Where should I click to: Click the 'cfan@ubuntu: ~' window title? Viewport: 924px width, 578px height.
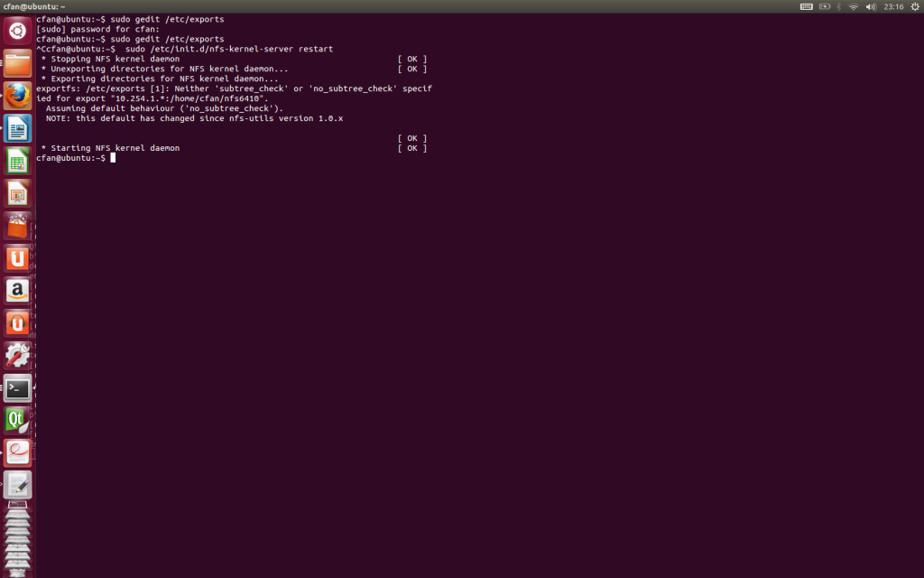34,6
